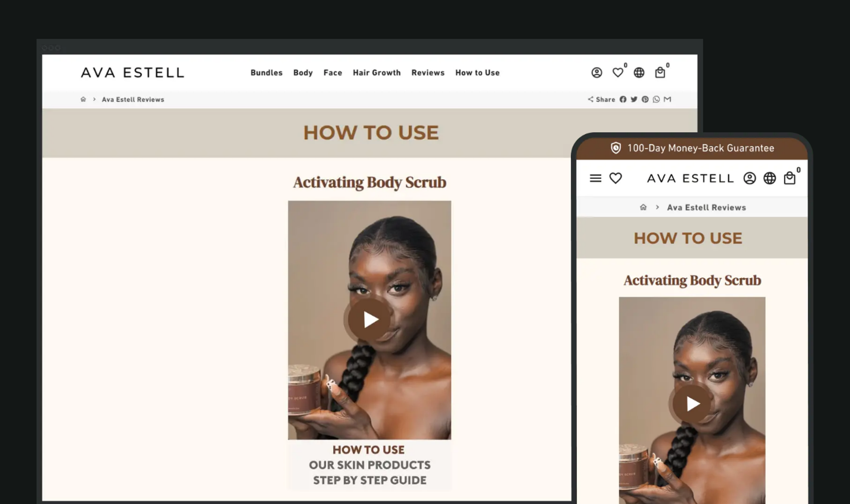
Task: Play the mobile Body Scrub video
Action: point(692,404)
